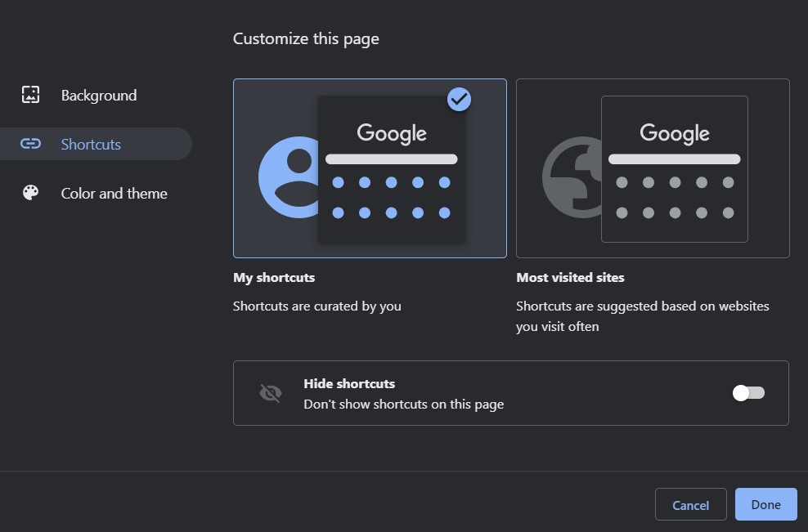Click the Background picture icon in sidebar
Screen dimensions: 808x532
click(x=30, y=95)
